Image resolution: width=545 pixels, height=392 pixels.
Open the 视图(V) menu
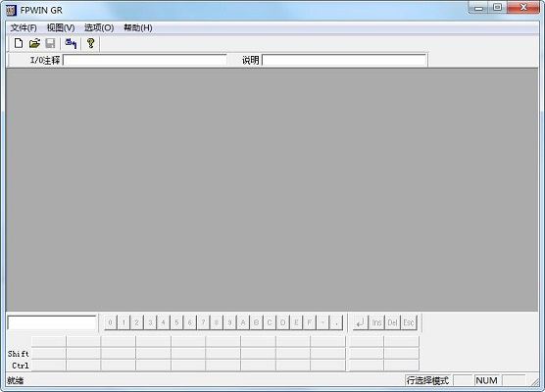coord(61,27)
